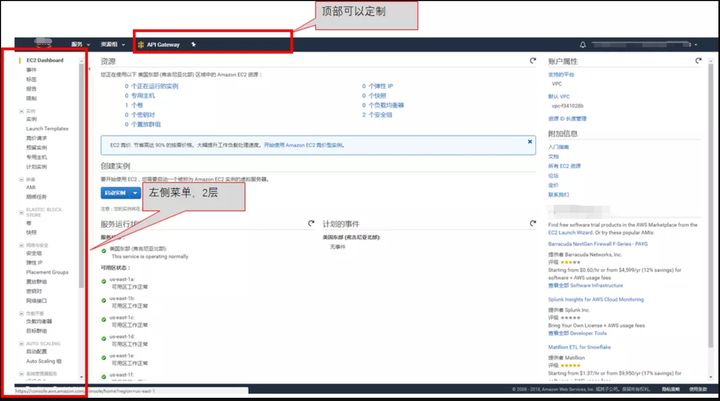Screen dimensions: 720x401
Task: Click the 'us-east-1a:' availability zone text
Action: 122,279
